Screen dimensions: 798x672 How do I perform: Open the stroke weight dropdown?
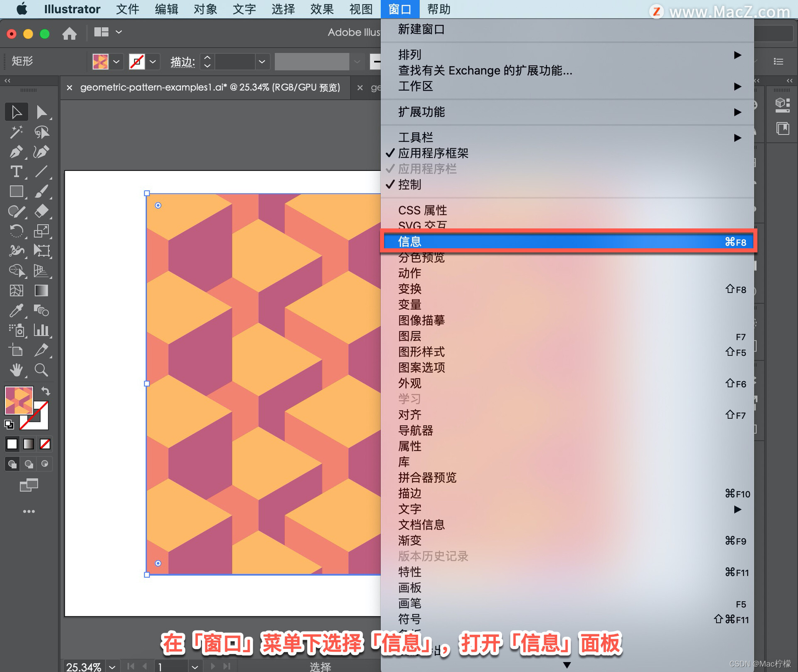[262, 62]
